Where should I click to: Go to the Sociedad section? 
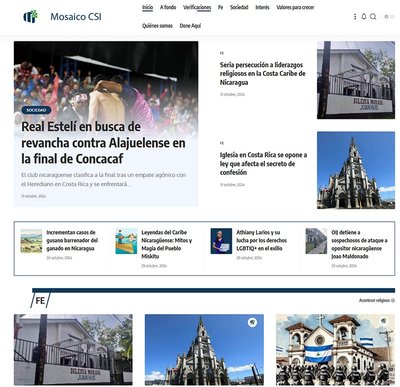click(x=239, y=7)
